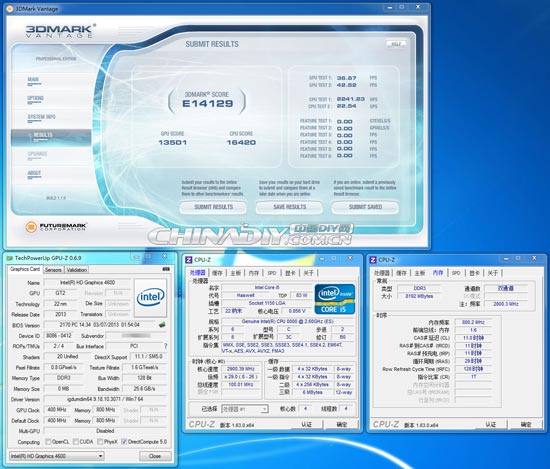The width and height of the screenshot is (550, 469).
Task: Click the DDR3 type value in memory CPU-Z
Action: [x=419, y=288]
